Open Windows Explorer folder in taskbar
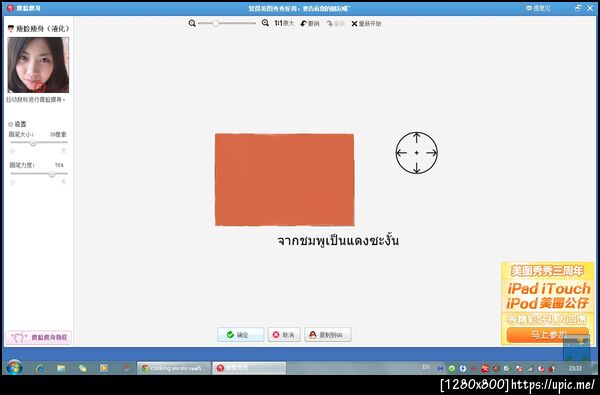Viewport: 600px width, 395px height. pyautogui.click(x=61, y=368)
